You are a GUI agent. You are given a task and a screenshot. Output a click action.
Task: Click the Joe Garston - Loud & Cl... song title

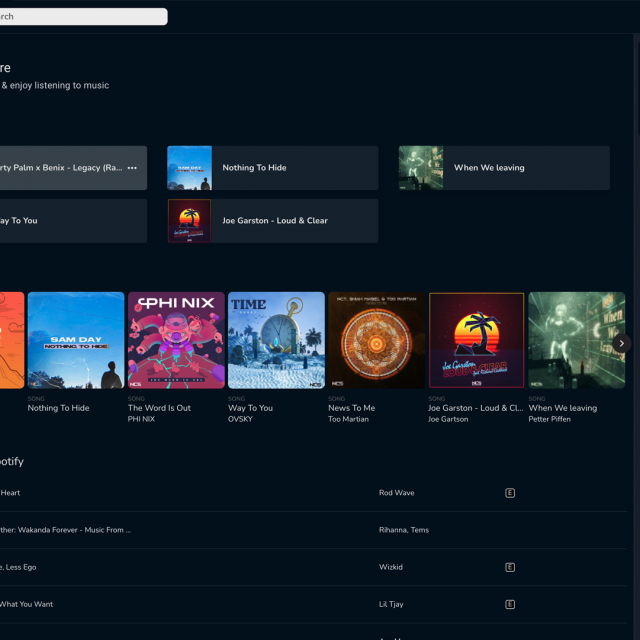pyautogui.click(x=476, y=408)
